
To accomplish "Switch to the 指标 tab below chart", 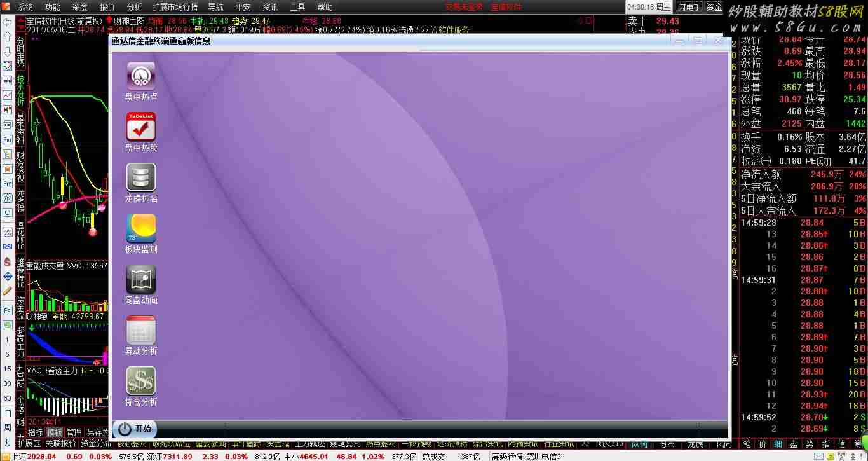I will click(x=36, y=432).
